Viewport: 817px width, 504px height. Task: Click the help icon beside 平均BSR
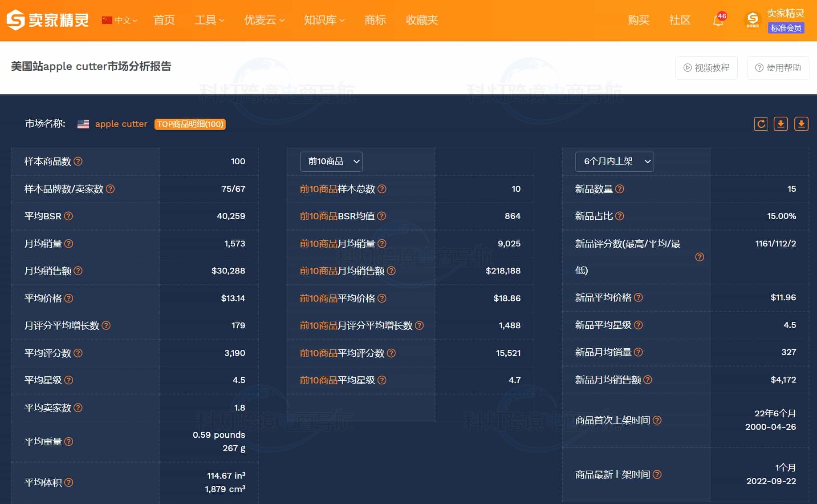click(69, 216)
